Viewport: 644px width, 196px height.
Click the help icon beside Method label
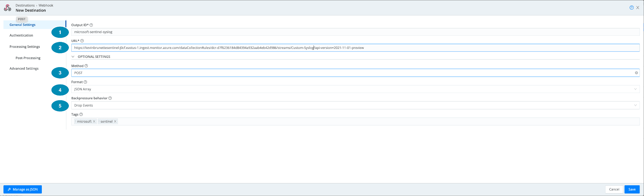[86, 66]
